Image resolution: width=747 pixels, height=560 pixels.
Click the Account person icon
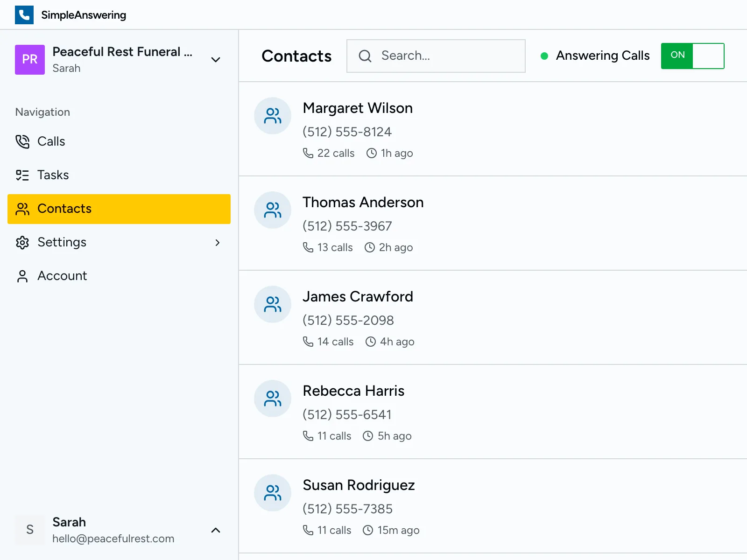[22, 276]
